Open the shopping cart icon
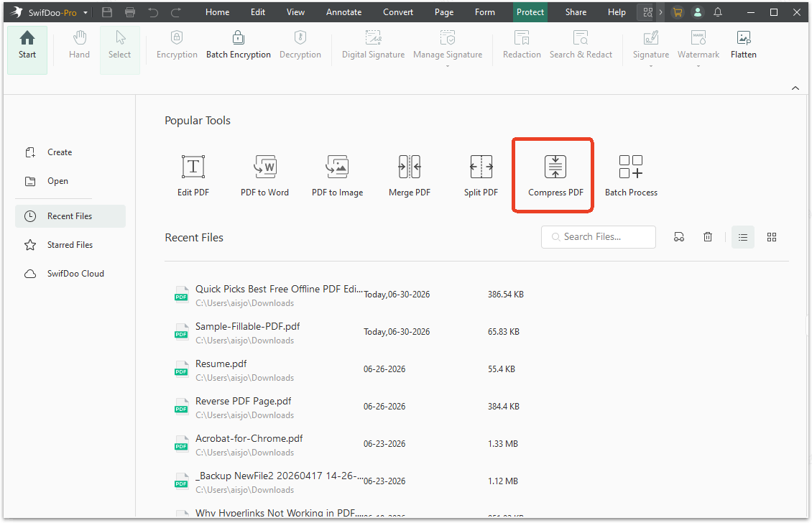The height and width of the screenshot is (523, 812). click(678, 12)
